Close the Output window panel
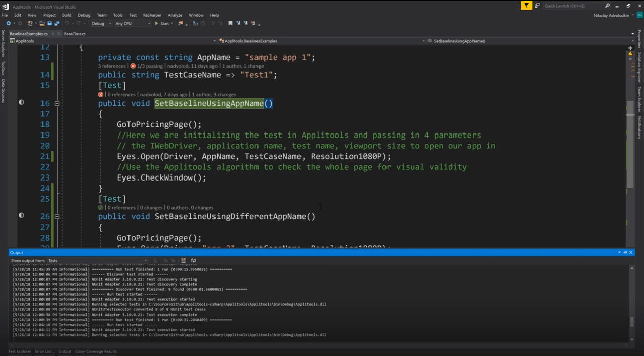 coord(631,252)
